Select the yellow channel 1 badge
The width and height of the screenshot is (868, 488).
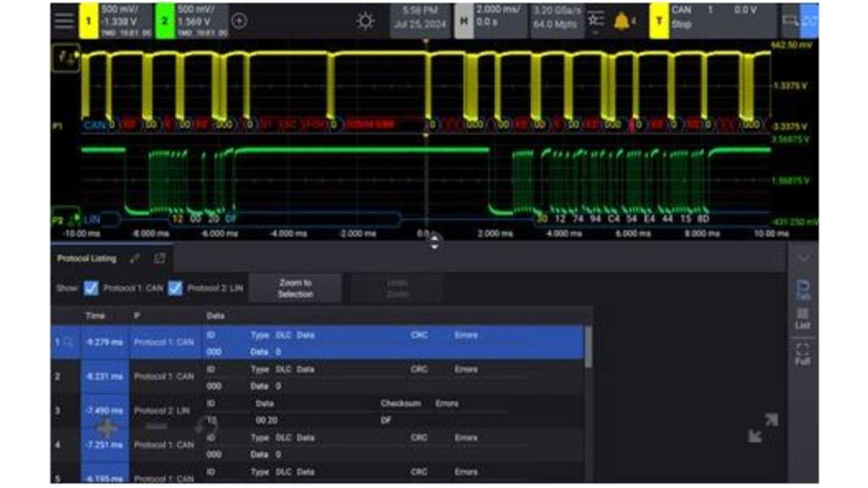click(89, 21)
